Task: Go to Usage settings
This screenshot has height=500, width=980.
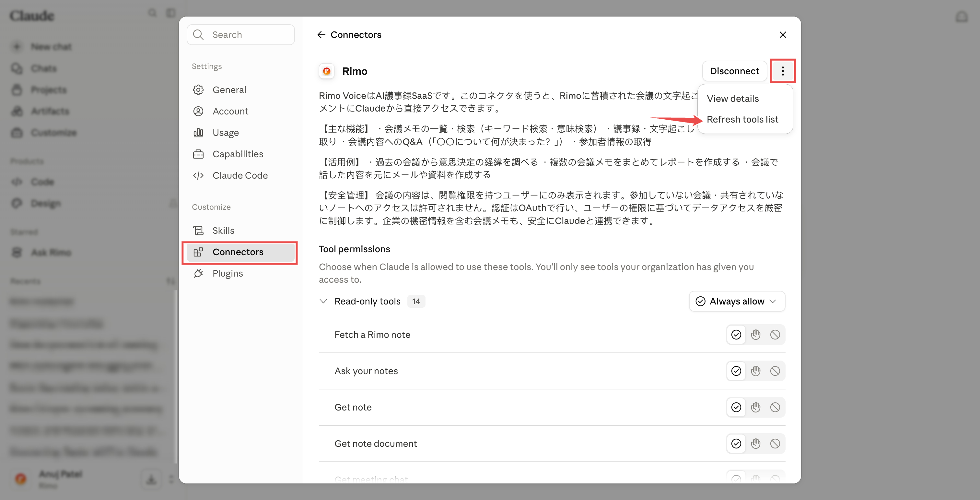Action: 240,132
